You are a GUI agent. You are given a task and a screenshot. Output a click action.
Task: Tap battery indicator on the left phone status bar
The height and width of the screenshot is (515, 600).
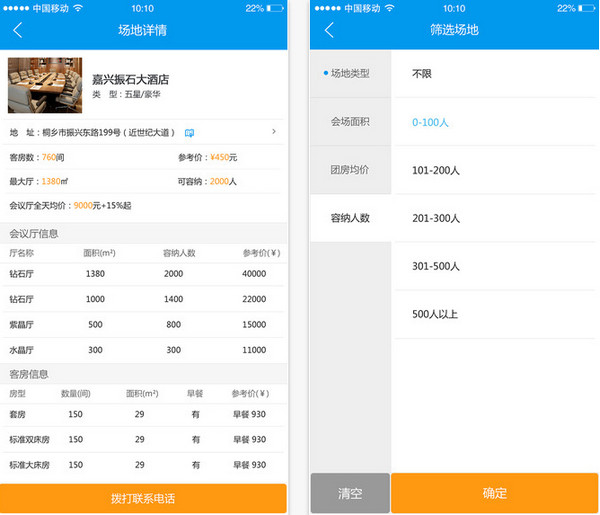click(x=275, y=8)
